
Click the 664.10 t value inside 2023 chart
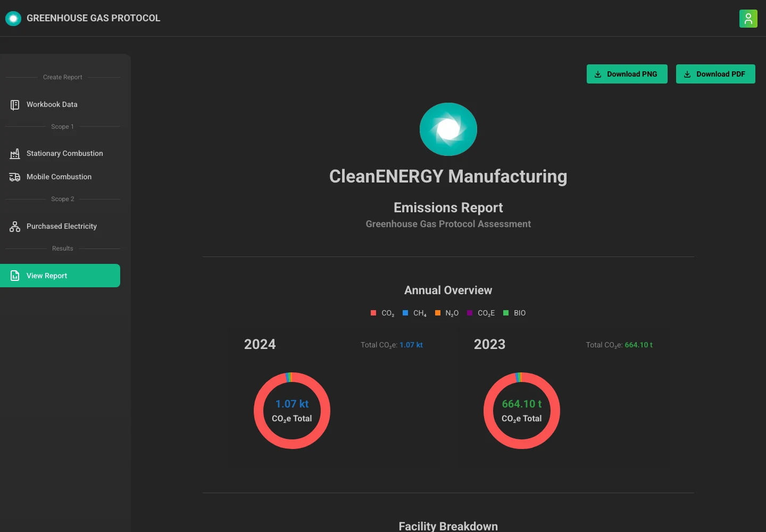coord(522,404)
